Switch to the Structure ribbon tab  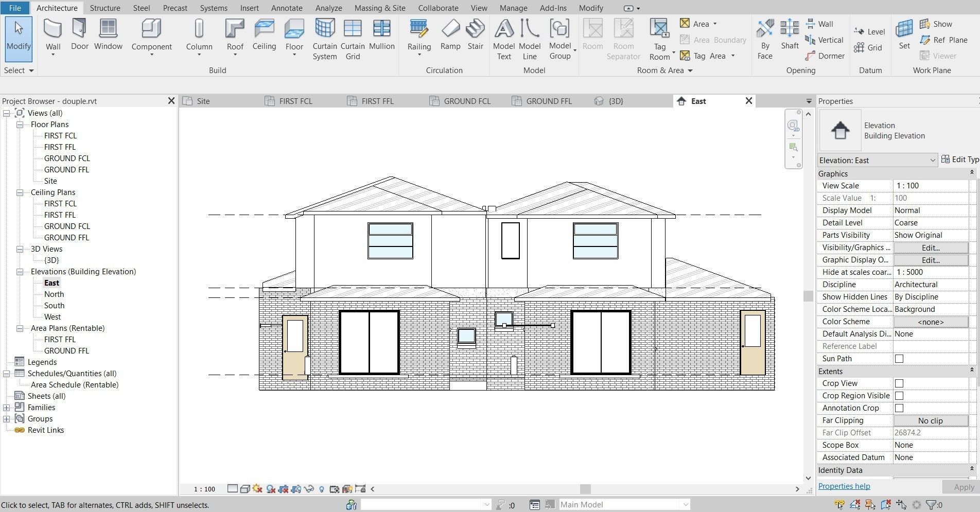105,8
